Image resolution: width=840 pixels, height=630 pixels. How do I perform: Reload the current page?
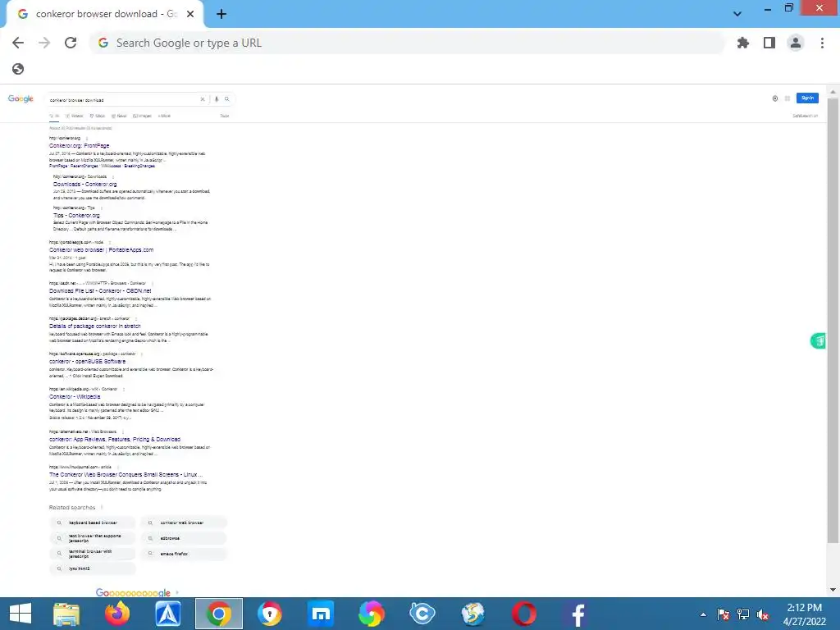click(x=71, y=43)
